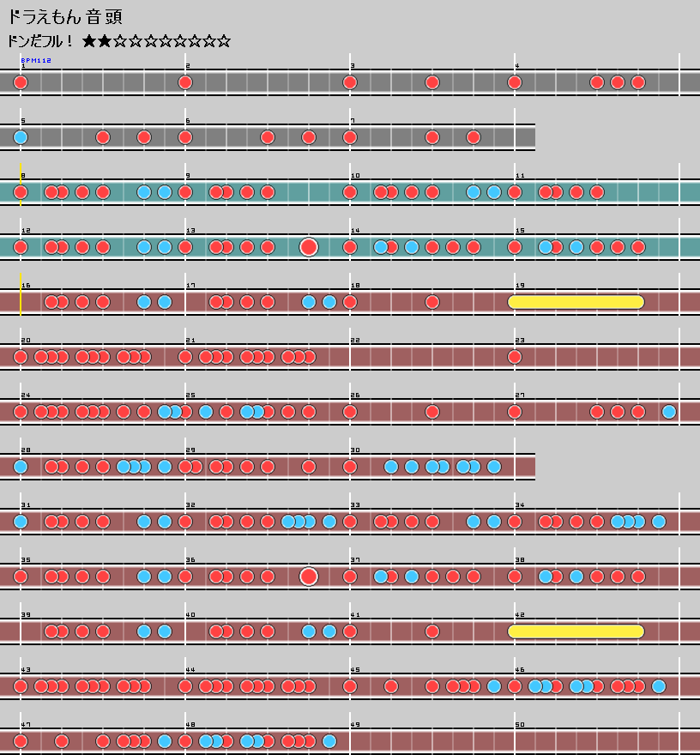Screen dimensions: 700x755
Task: Click the measure number 50 label
Action: click(x=520, y=725)
